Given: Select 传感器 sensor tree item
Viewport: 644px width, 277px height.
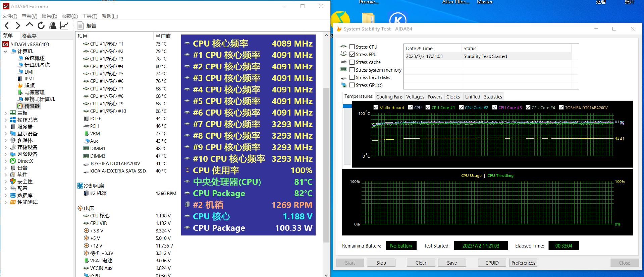Looking at the screenshot, I should [x=32, y=106].
